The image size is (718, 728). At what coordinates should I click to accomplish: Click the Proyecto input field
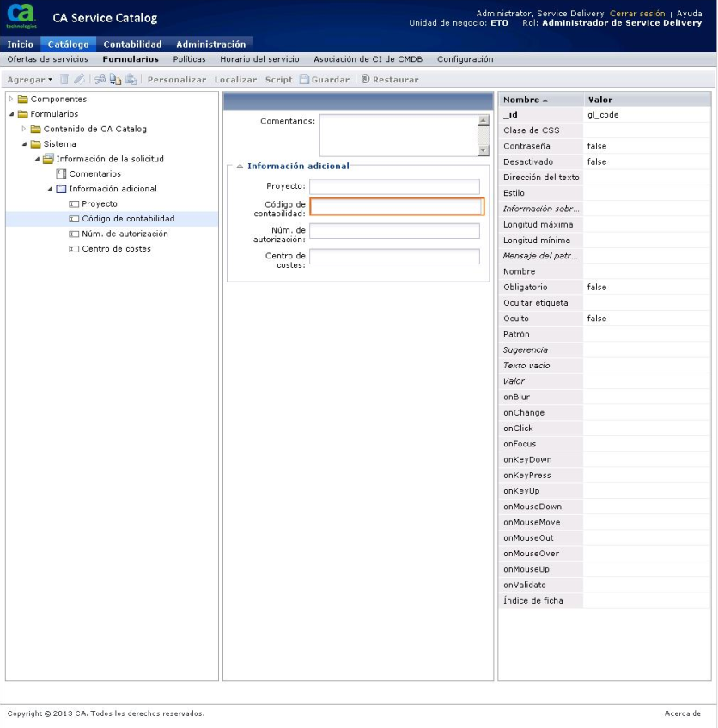coord(394,186)
